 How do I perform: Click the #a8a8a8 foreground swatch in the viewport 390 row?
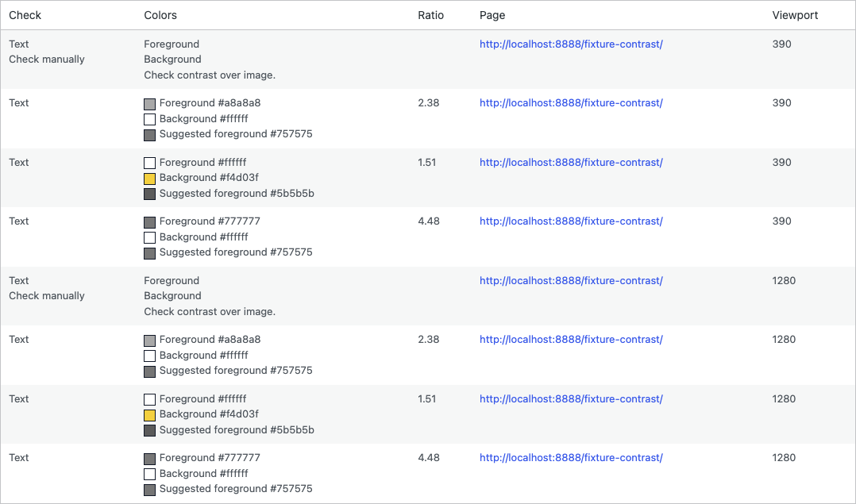coord(149,104)
